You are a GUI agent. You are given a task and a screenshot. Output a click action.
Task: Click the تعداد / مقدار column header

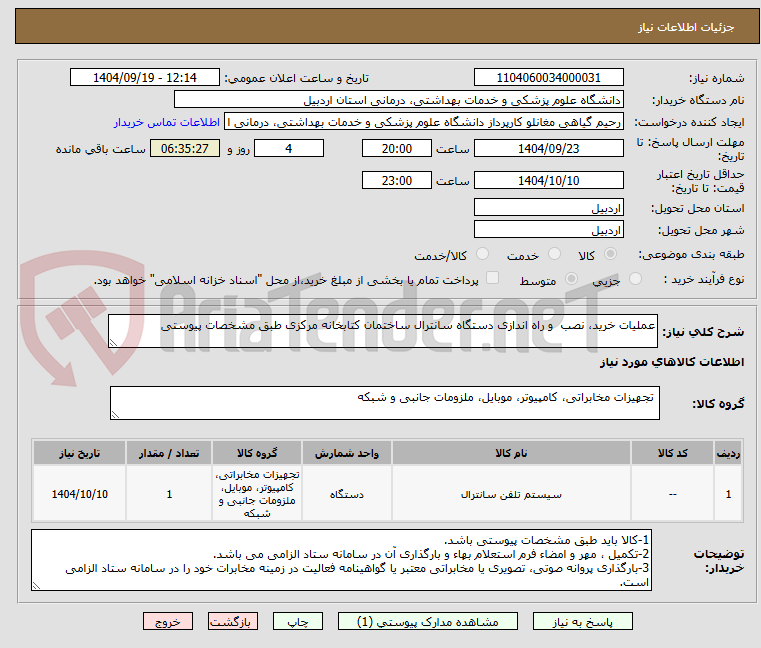pyautogui.click(x=169, y=453)
